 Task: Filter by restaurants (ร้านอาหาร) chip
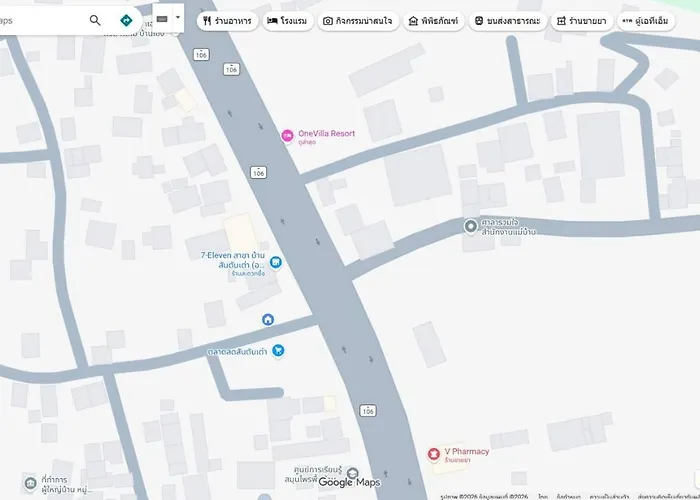227,21
